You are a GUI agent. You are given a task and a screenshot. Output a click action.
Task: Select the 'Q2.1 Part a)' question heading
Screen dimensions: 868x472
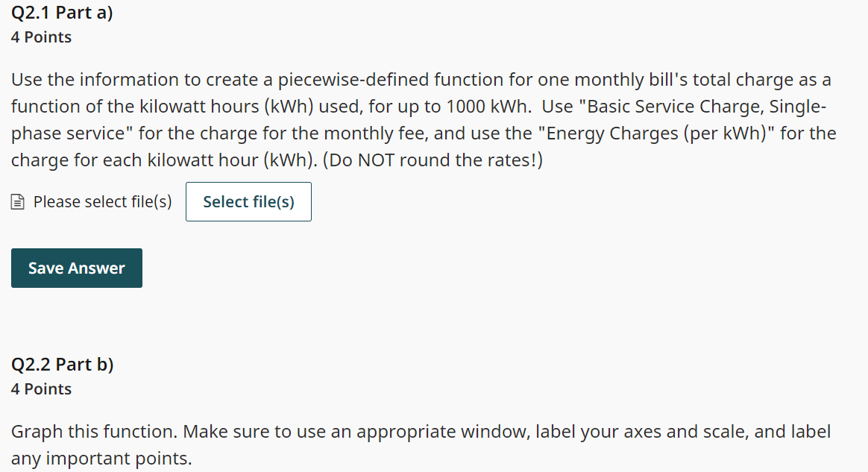tap(62, 12)
